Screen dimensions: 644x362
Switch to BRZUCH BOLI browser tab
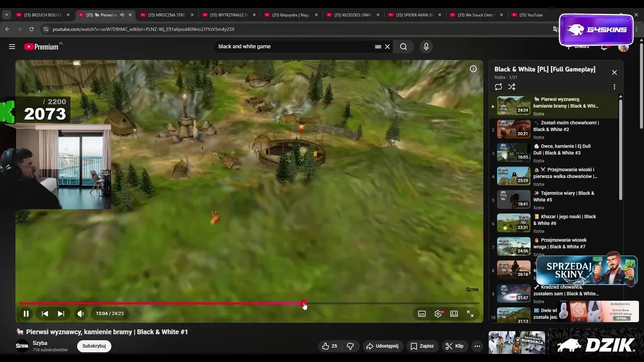pyautogui.click(x=43, y=15)
